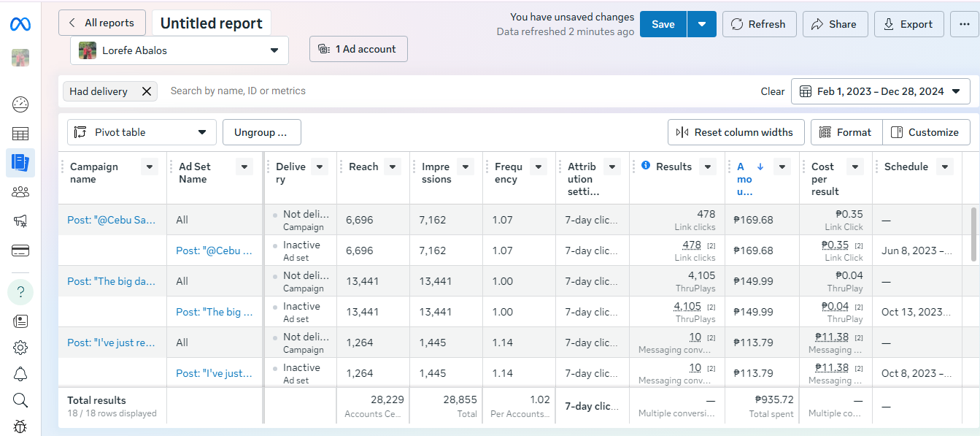The image size is (980, 436).
Task: Open the Lorefe Abalos account selector
Action: (x=180, y=50)
